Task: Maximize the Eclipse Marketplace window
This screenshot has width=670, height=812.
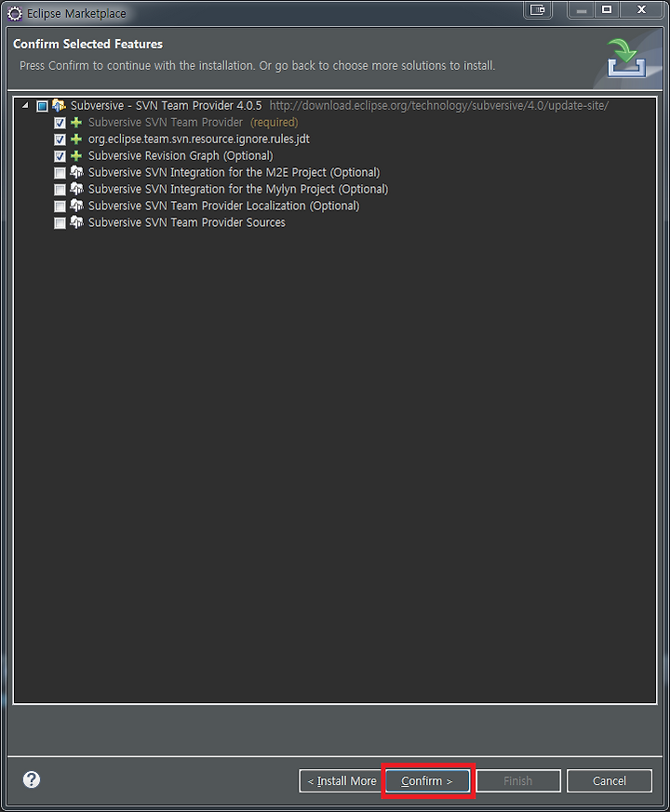Action: 607,10
